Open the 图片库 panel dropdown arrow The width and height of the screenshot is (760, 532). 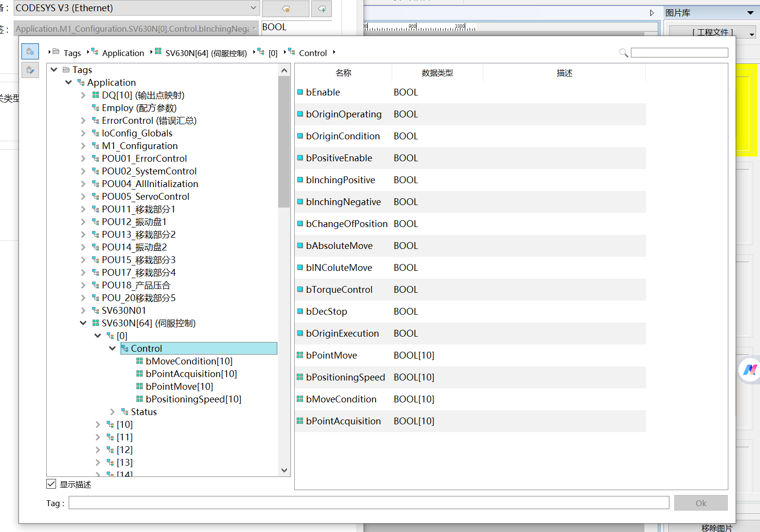750,13
